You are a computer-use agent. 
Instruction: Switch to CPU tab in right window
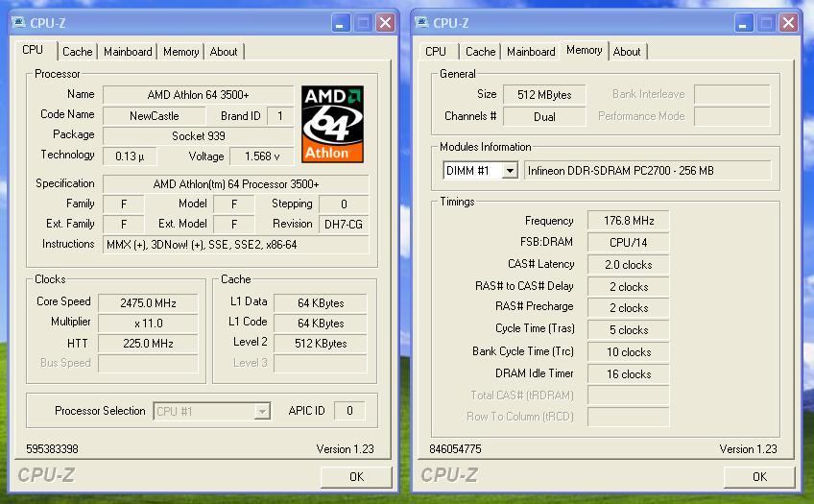(x=436, y=52)
